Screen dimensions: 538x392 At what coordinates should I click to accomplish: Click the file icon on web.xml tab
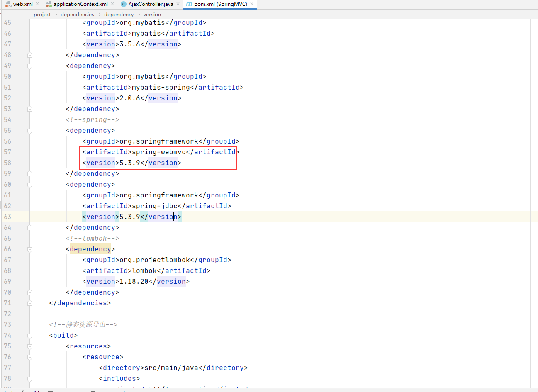[x=8, y=4]
